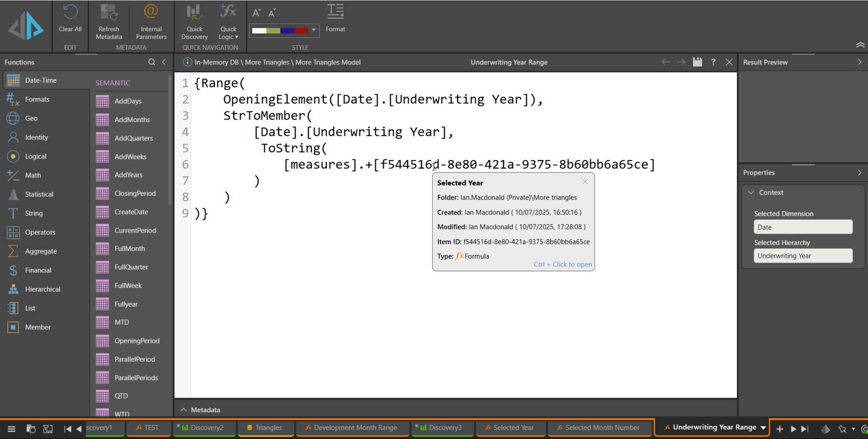Search functions with magnifier icon
868x439 pixels.
[x=152, y=62]
